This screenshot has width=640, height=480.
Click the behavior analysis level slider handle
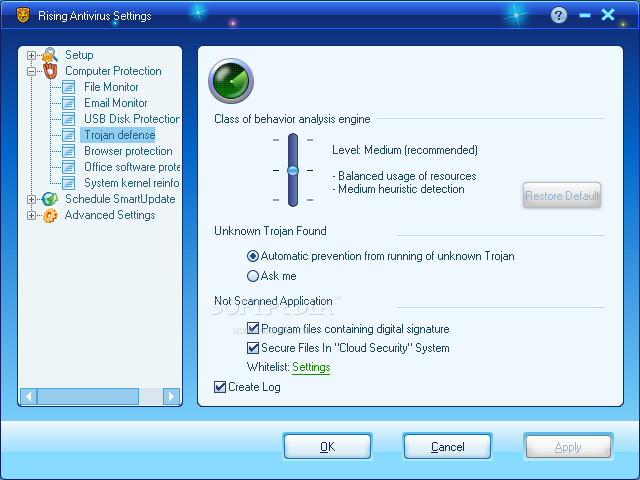point(293,171)
